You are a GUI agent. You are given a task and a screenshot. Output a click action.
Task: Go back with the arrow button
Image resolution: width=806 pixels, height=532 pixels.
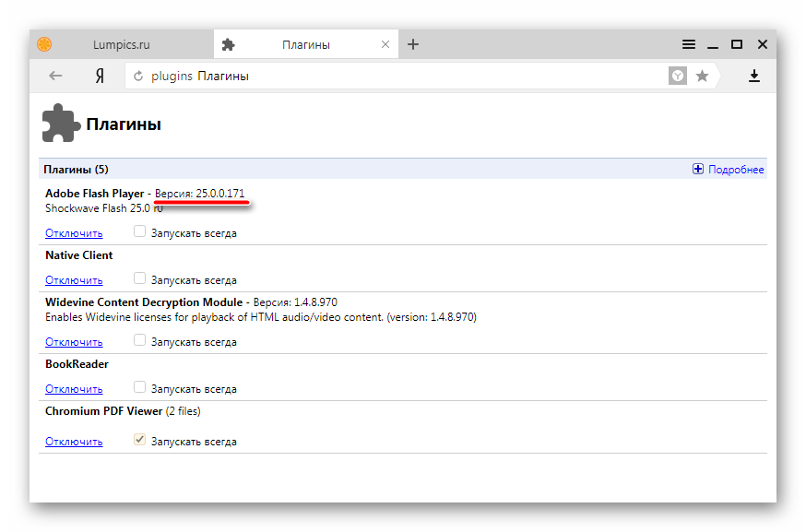click(55, 77)
